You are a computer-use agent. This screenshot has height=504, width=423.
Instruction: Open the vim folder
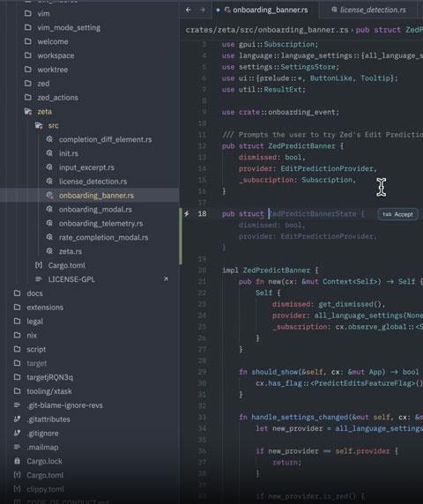click(43, 13)
